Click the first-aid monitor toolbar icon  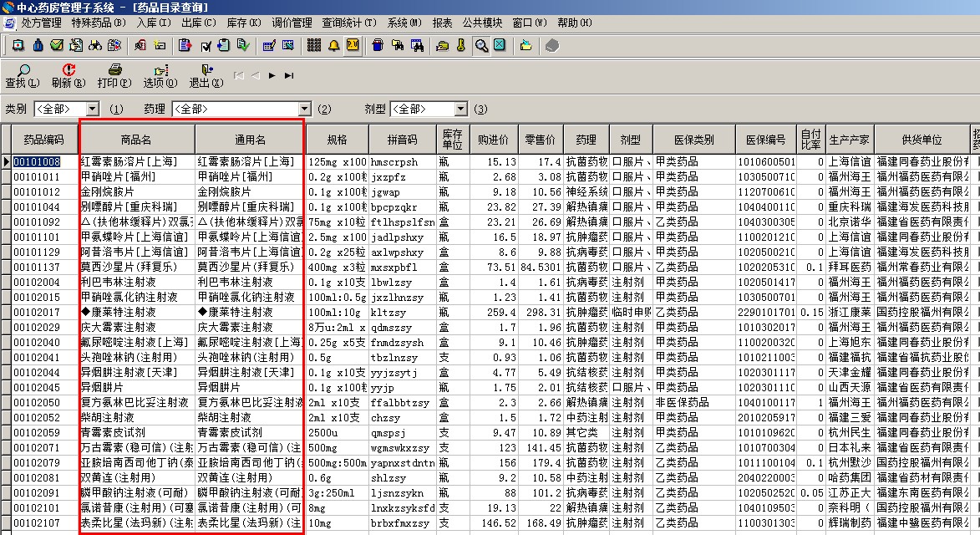tap(18, 46)
